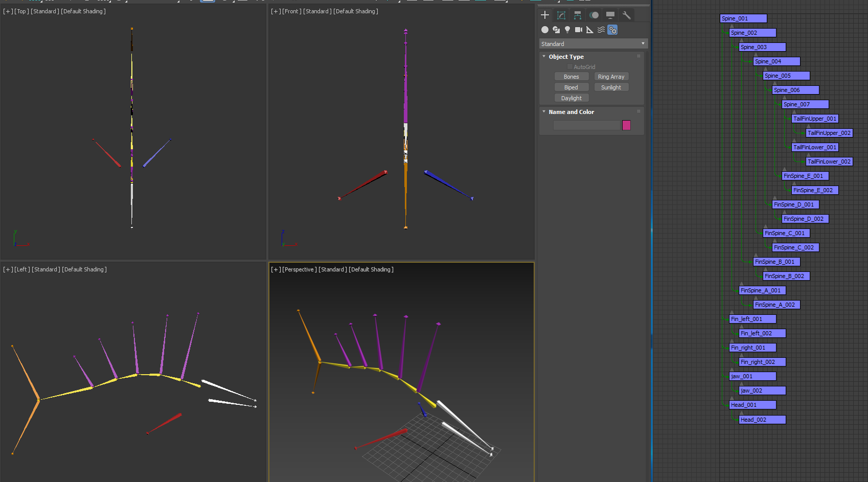
Task: Click the Biped button
Action: pos(571,87)
